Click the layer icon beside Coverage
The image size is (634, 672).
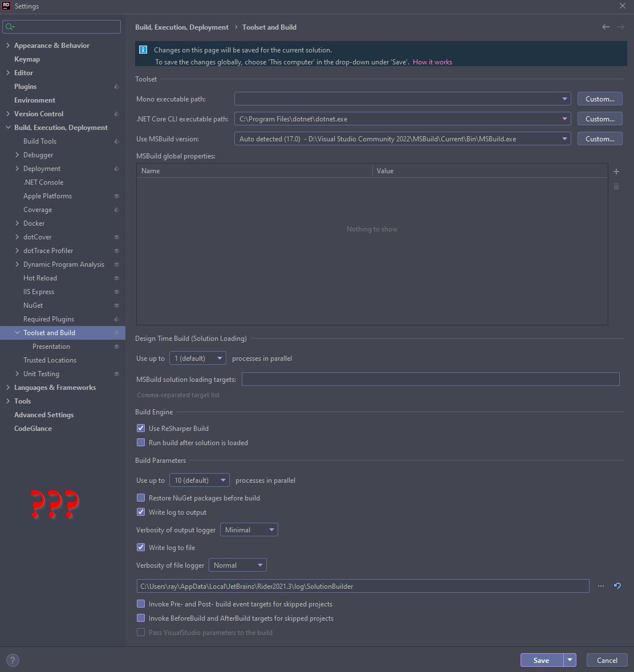117,210
